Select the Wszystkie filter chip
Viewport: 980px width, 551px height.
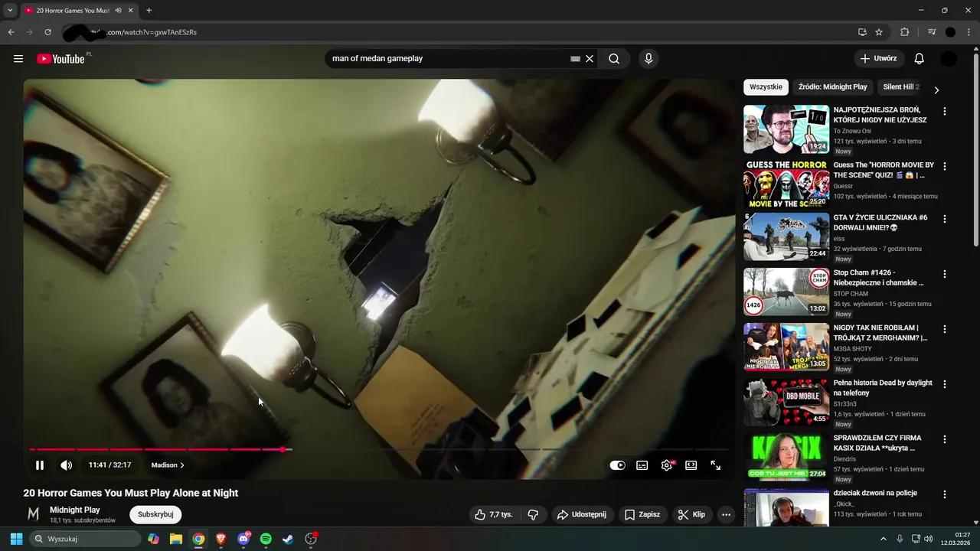point(766,86)
